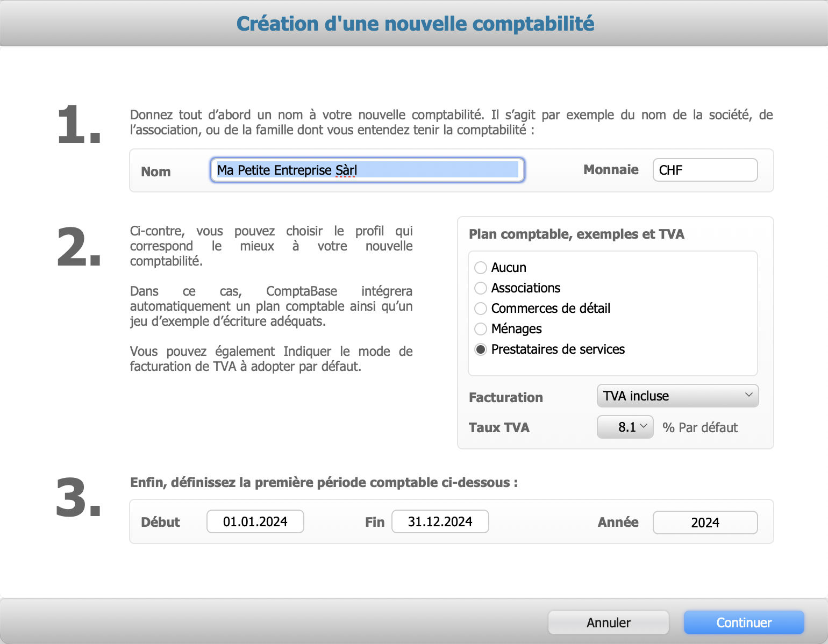Select the company name Ma Petite Entreprise Sàrl
Screen dimensions: 828x644
point(286,170)
